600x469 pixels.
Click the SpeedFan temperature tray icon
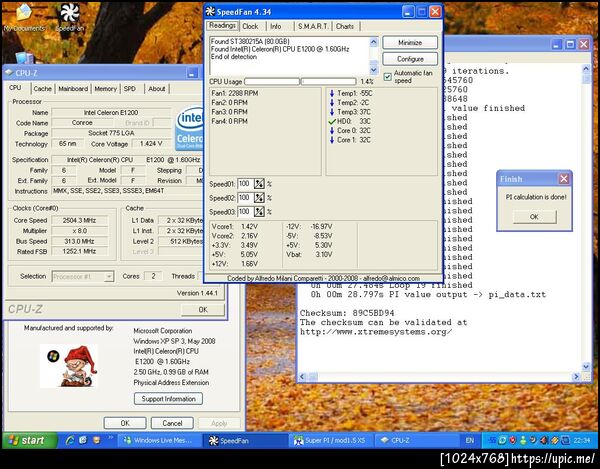point(492,440)
